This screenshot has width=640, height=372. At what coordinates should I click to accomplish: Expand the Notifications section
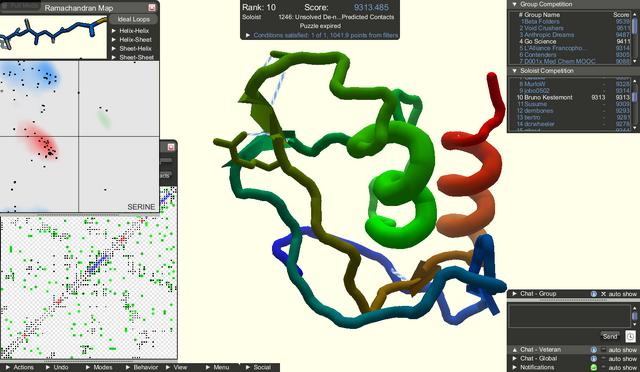point(514,368)
